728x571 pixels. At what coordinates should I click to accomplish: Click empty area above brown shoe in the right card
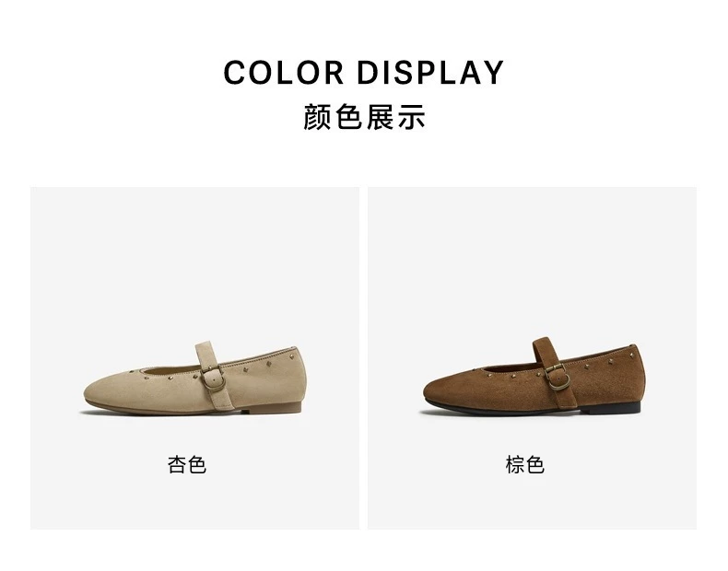532,260
